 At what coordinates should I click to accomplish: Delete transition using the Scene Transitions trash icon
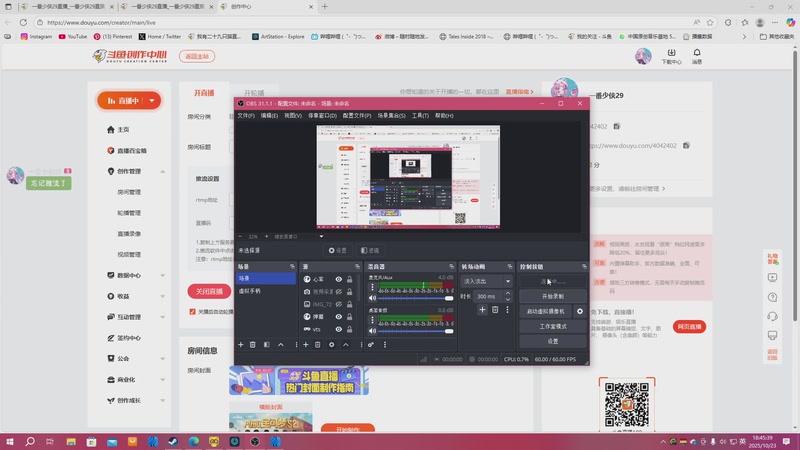tap(495, 310)
